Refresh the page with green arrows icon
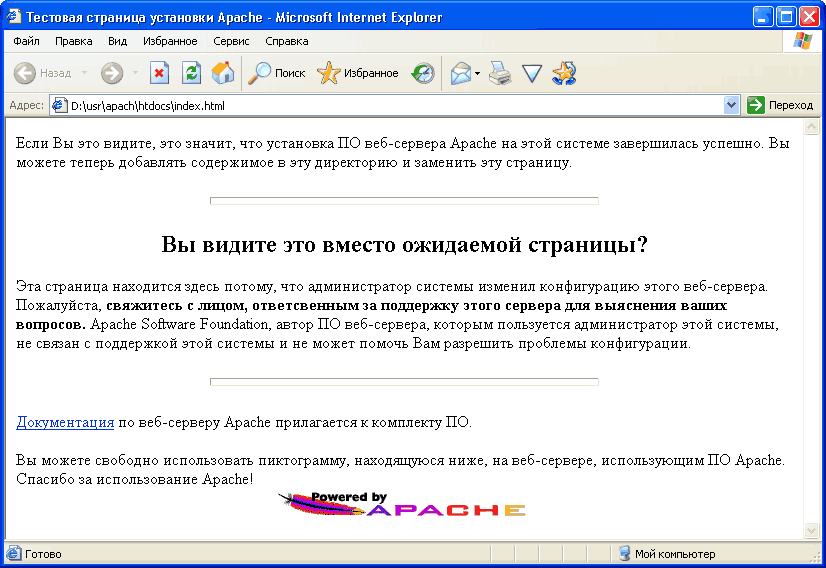Viewport: 826px width, 568px height. (x=191, y=73)
